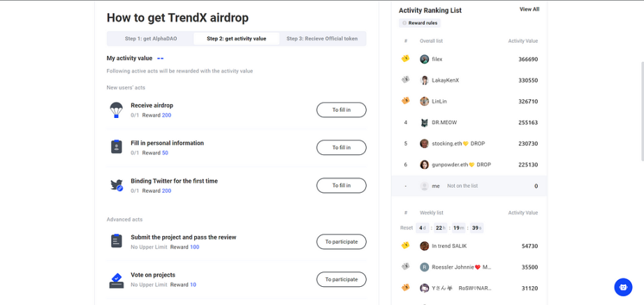This screenshot has width=644, height=305.
Task: Select Step 2: get activity value tab
Action: click(x=237, y=38)
